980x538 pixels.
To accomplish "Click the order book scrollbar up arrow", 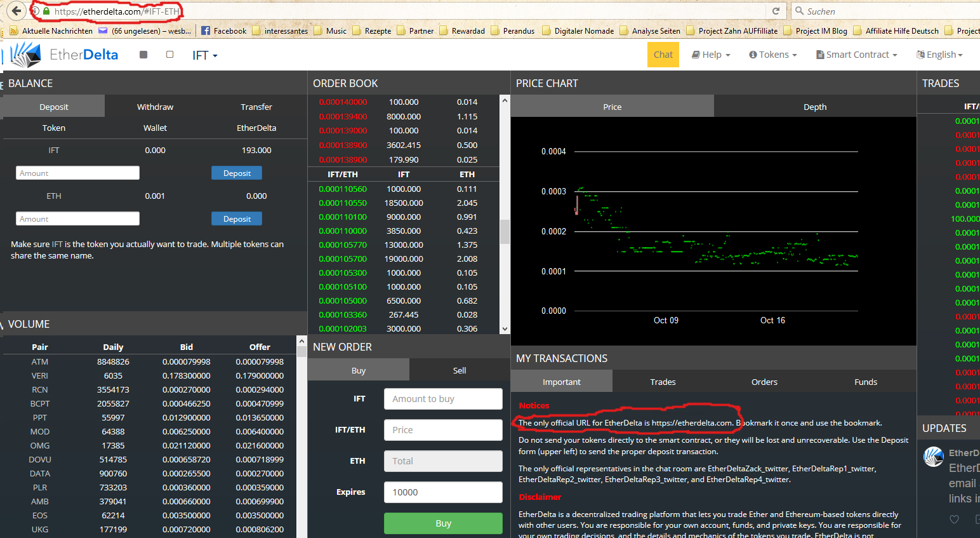I will pos(505,100).
